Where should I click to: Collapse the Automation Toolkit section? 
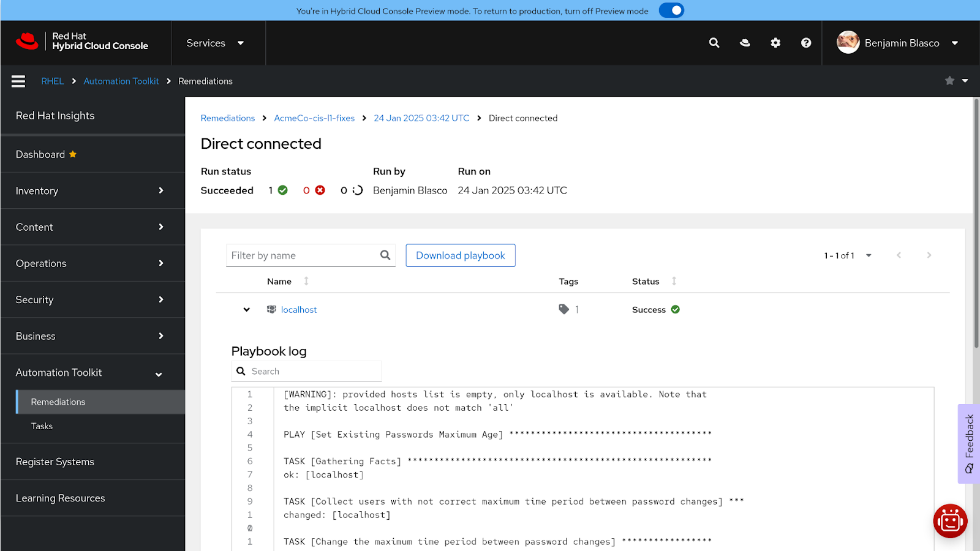pyautogui.click(x=92, y=372)
